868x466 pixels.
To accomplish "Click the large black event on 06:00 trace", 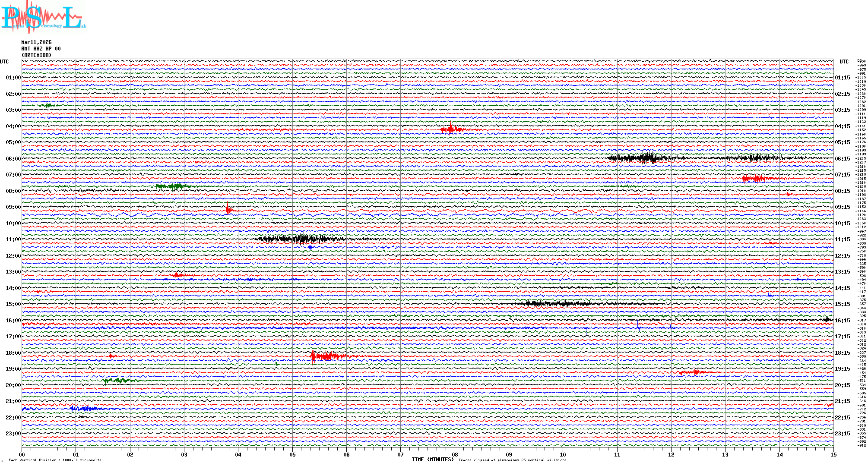I will click(x=646, y=157).
